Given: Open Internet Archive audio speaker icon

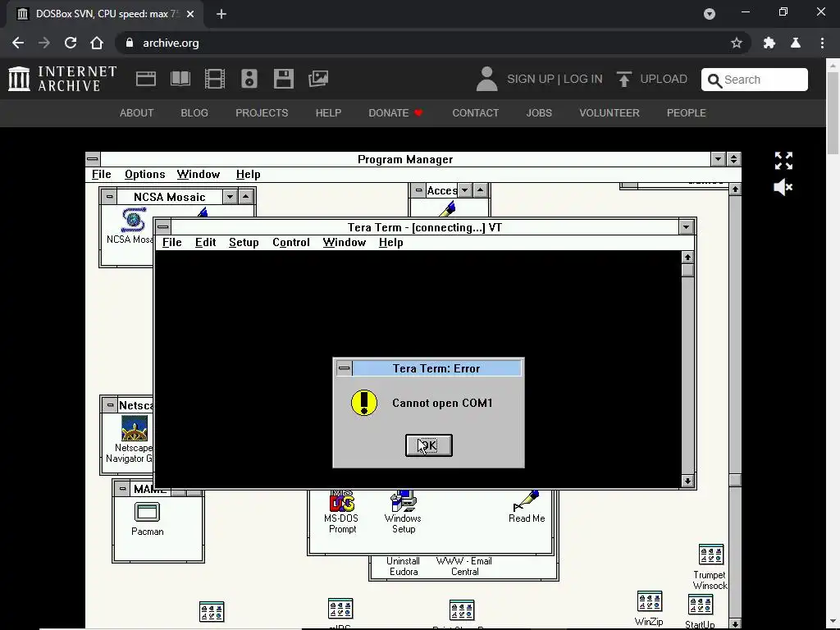Looking at the screenshot, I should [249, 79].
